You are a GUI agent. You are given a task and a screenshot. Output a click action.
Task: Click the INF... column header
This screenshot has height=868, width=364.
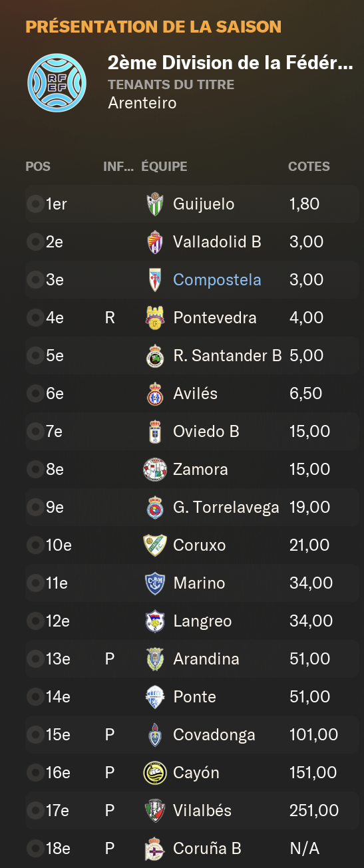coord(118,166)
